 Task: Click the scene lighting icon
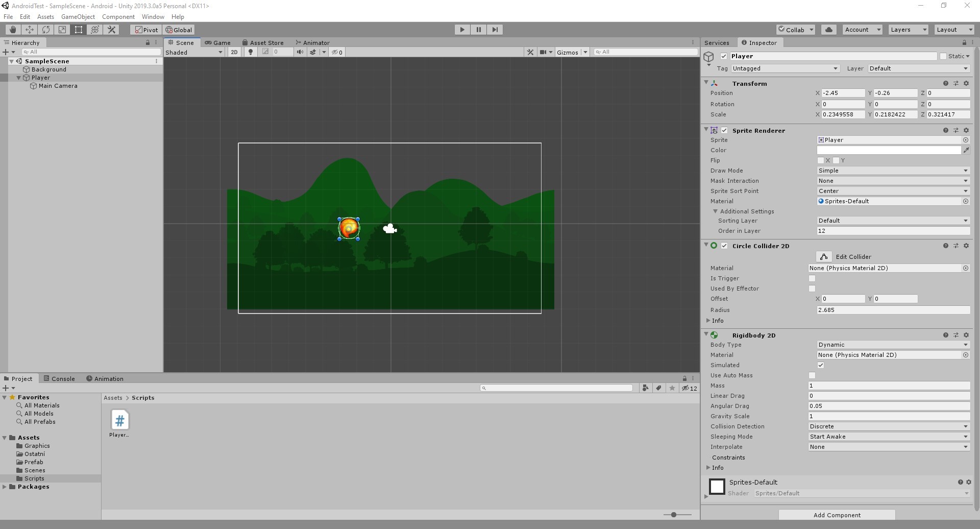(x=251, y=52)
